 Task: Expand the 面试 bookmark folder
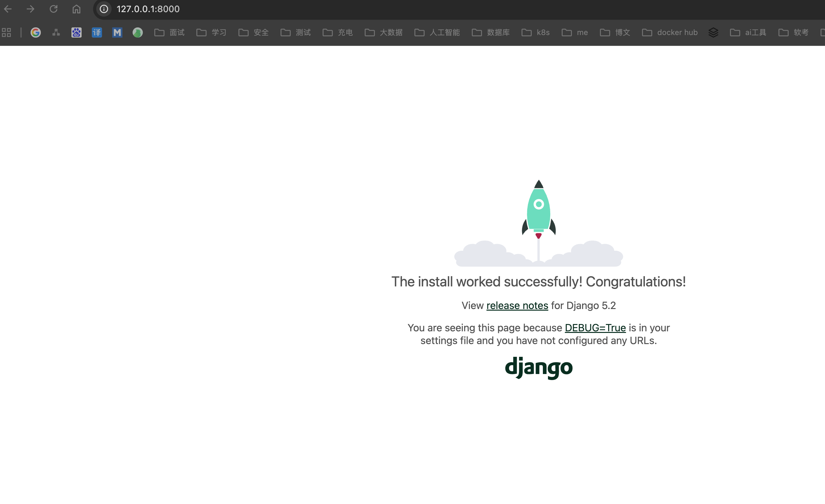click(x=169, y=32)
